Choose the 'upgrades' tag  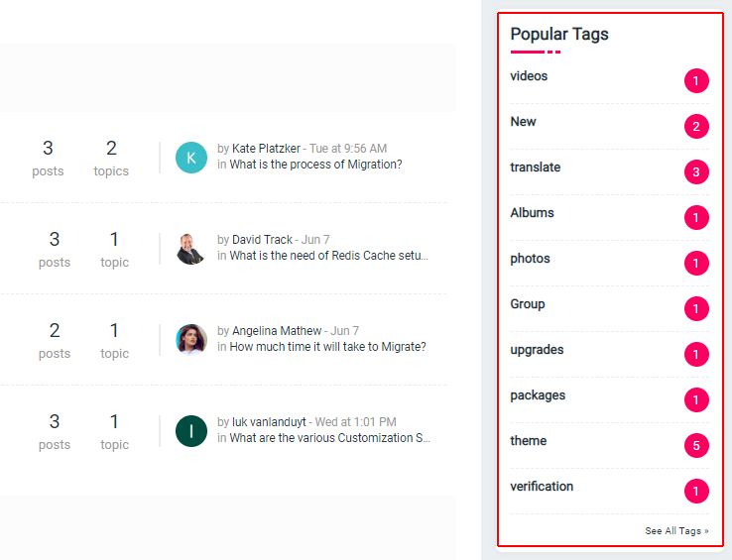click(x=537, y=350)
